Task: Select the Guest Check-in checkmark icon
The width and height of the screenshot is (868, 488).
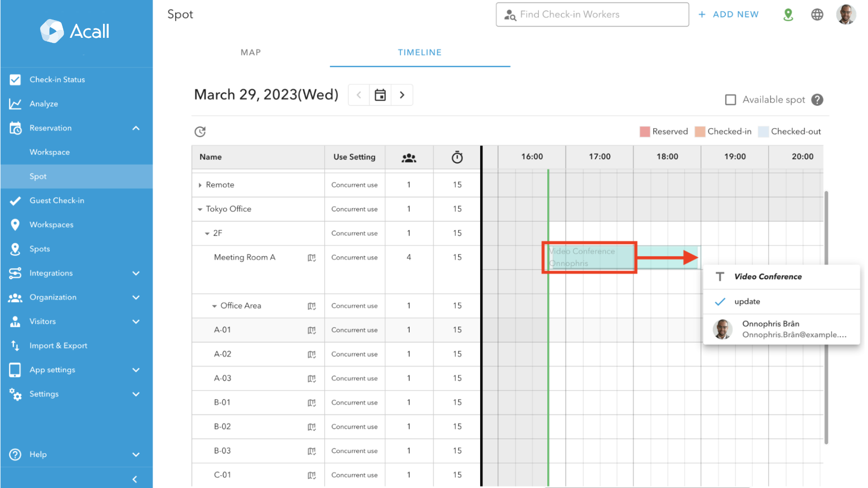Action: coord(15,200)
